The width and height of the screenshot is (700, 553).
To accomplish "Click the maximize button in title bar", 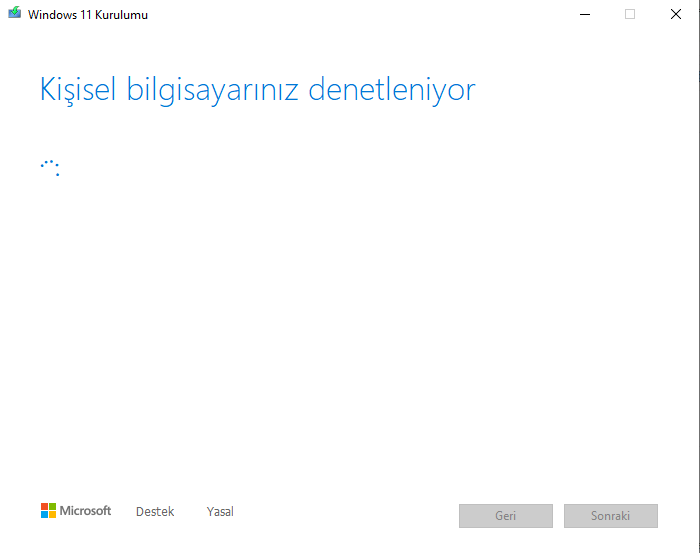I will coord(630,14).
